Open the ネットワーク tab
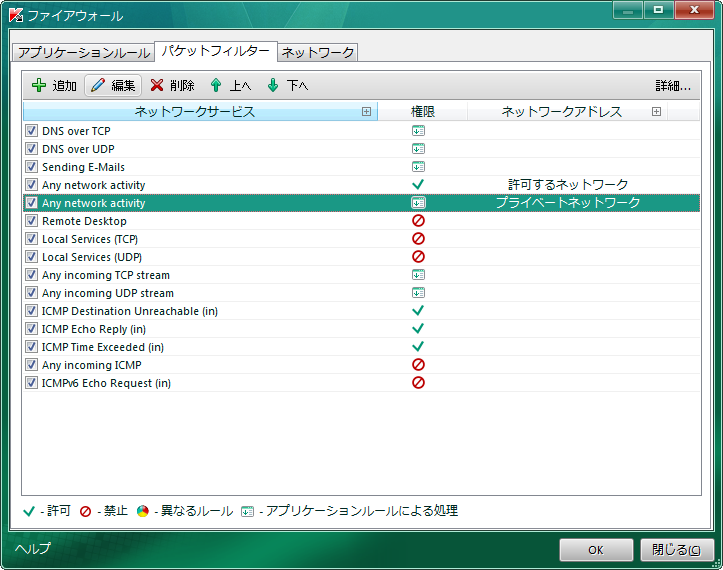Image resolution: width=723 pixels, height=570 pixels. (x=316, y=52)
